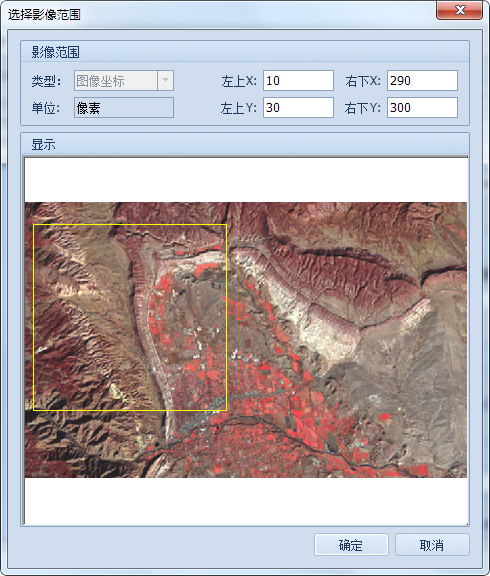This screenshot has width=490, height=576.
Task: Focus the 右下X field showing 290
Action: click(x=422, y=80)
